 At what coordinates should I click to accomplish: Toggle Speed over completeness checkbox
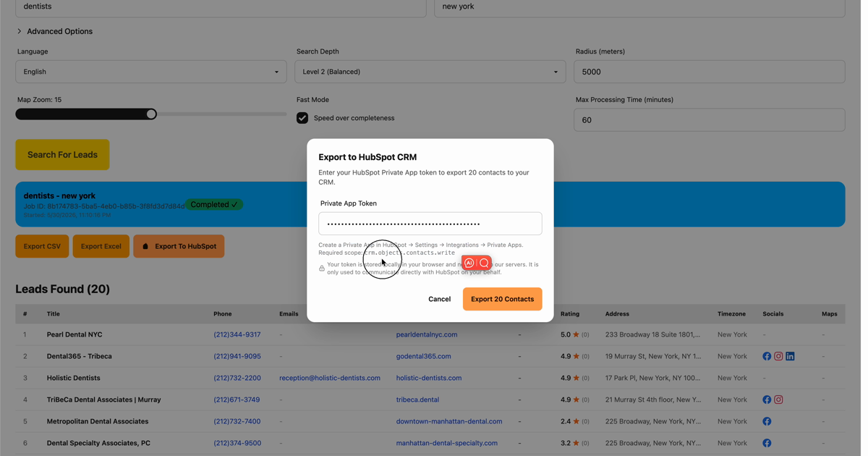click(x=302, y=118)
